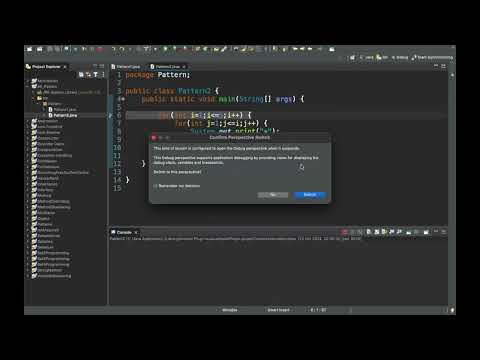Switch to the Pattern1.java editor tab
The height and width of the screenshot is (360, 480).
(126, 67)
